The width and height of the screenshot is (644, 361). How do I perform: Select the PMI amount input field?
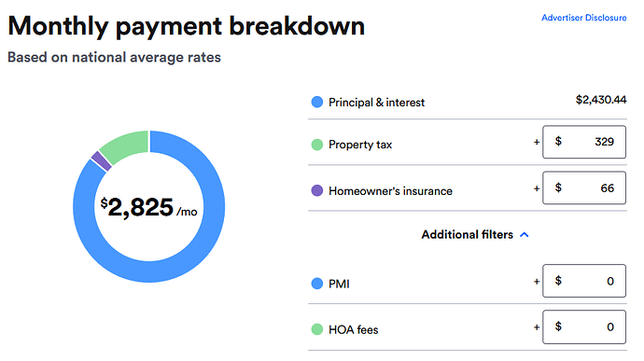coord(584,281)
